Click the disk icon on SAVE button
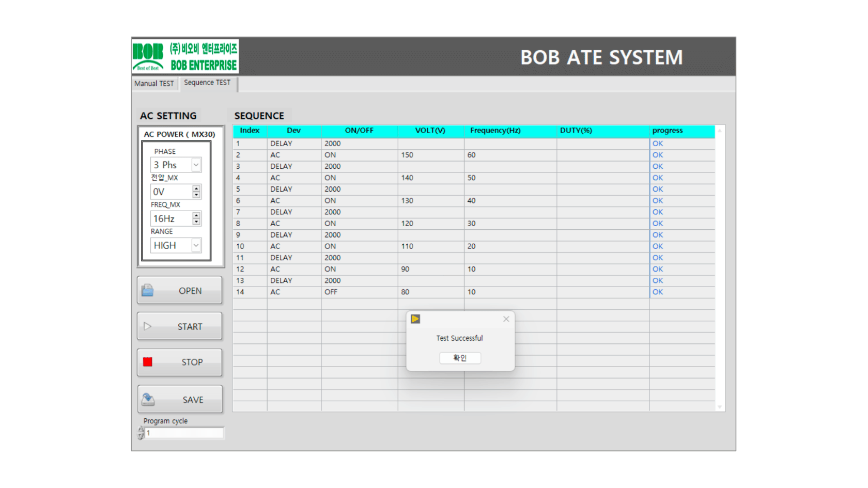The width and height of the screenshot is (868, 488). click(148, 399)
